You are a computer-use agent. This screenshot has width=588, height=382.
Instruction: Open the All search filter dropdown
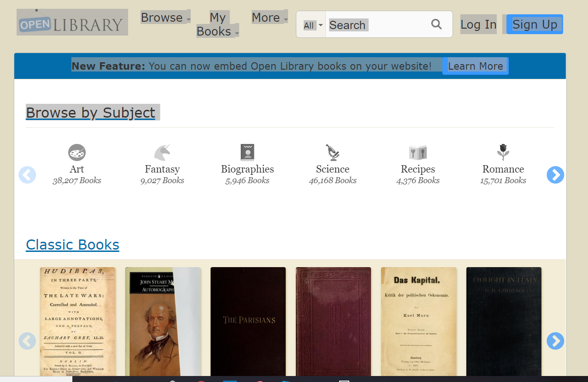[313, 25]
